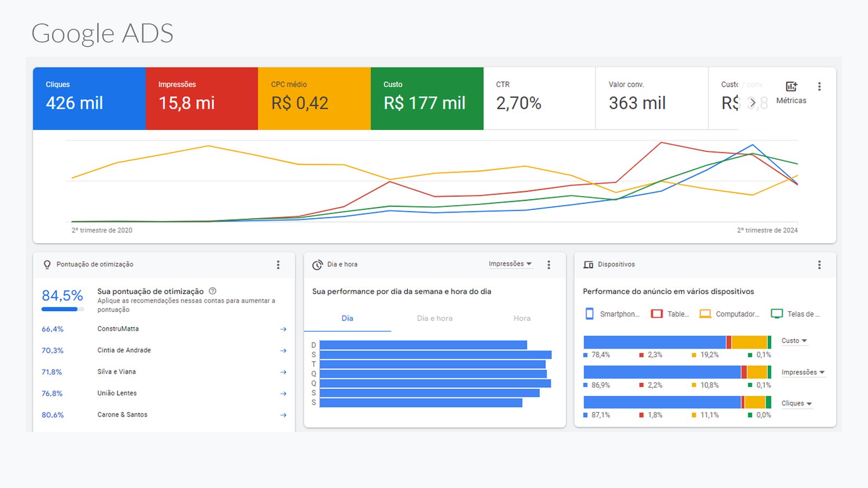
Task: Click the scorecard scroll-right chevron arrow
Action: pyautogui.click(x=752, y=102)
